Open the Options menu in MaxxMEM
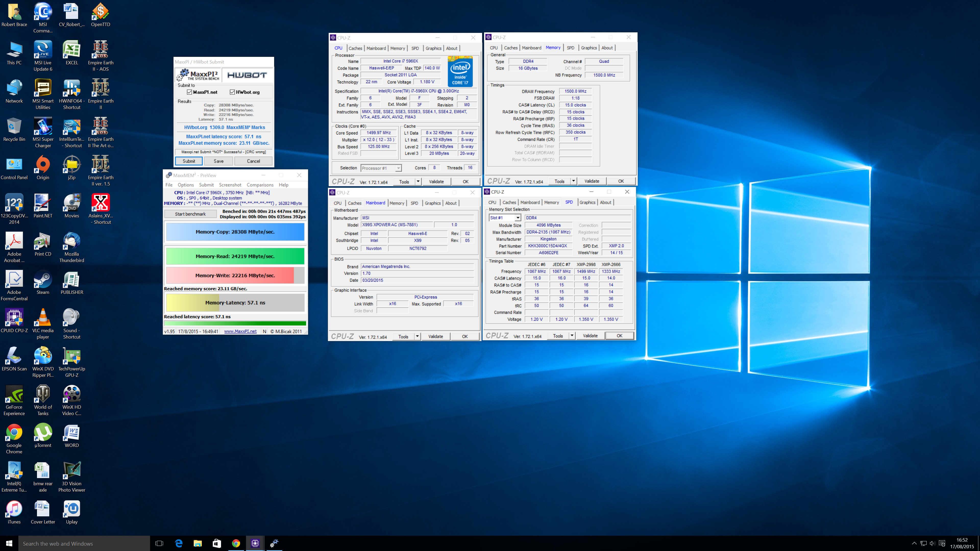This screenshot has width=980, height=551. point(186,185)
